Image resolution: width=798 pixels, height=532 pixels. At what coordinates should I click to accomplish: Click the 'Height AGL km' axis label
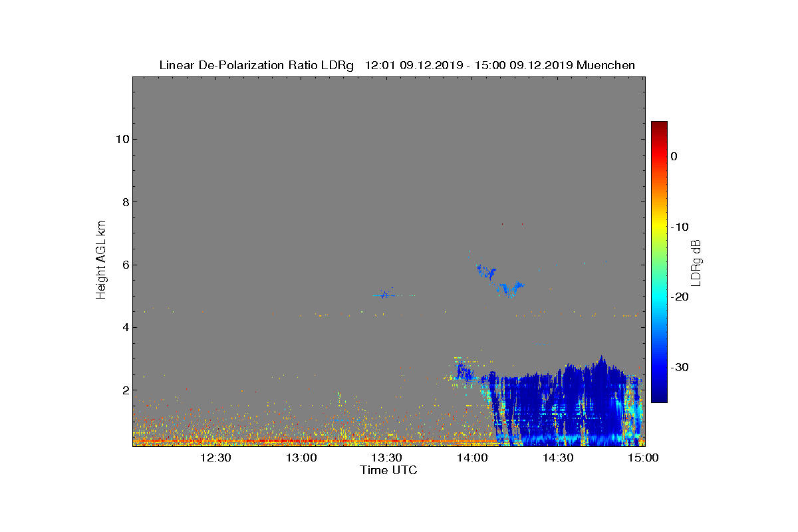pyautogui.click(x=101, y=261)
